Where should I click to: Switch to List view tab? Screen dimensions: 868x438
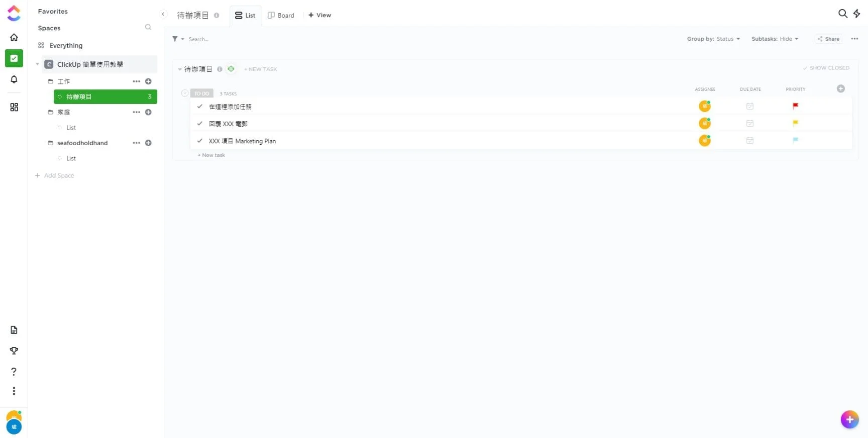point(245,16)
